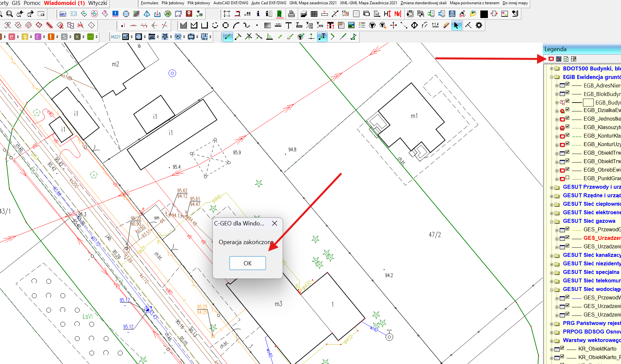Expand the GESUT Przewody i urz group
The image size is (621, 364).
[551, 188]
